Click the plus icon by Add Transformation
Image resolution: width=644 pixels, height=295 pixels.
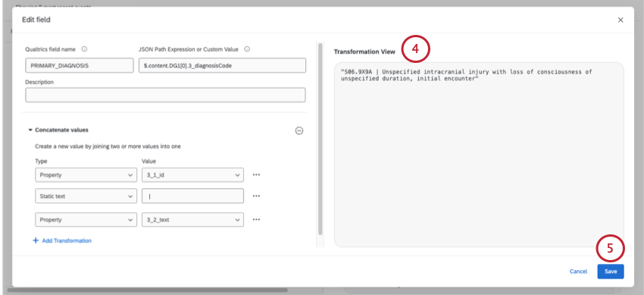[36, 240]
